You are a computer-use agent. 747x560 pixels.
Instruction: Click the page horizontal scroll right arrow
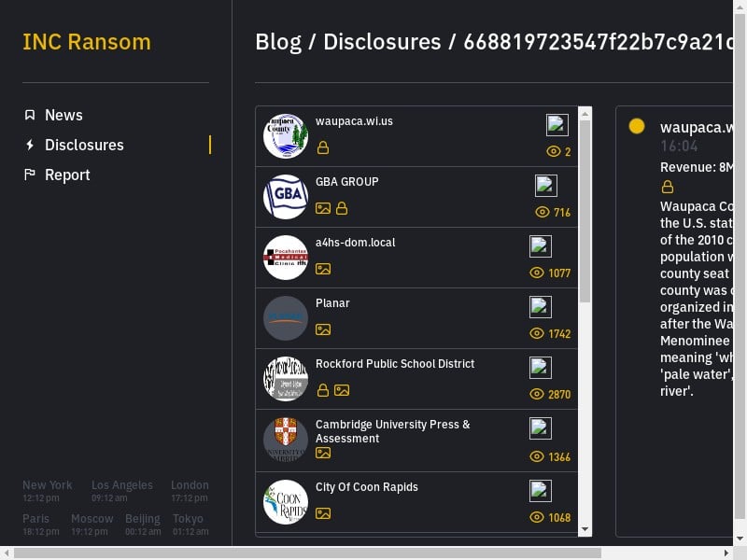[x=726, y=553]
